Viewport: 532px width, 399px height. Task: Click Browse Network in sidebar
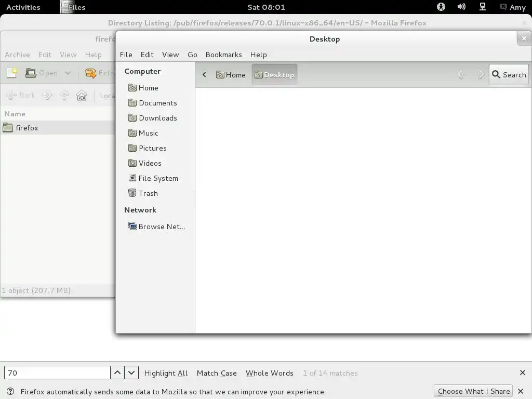coord(157,227)
